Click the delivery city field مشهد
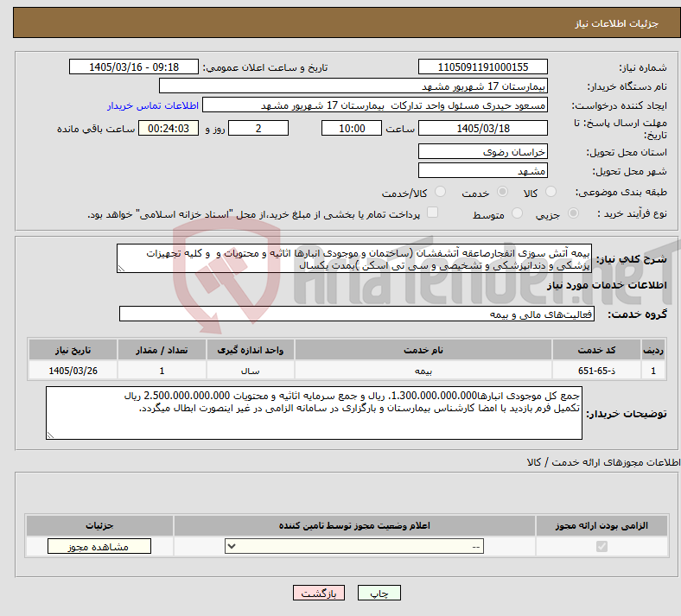This screenshot has width=681, height=616. click(x=482, y=170)
